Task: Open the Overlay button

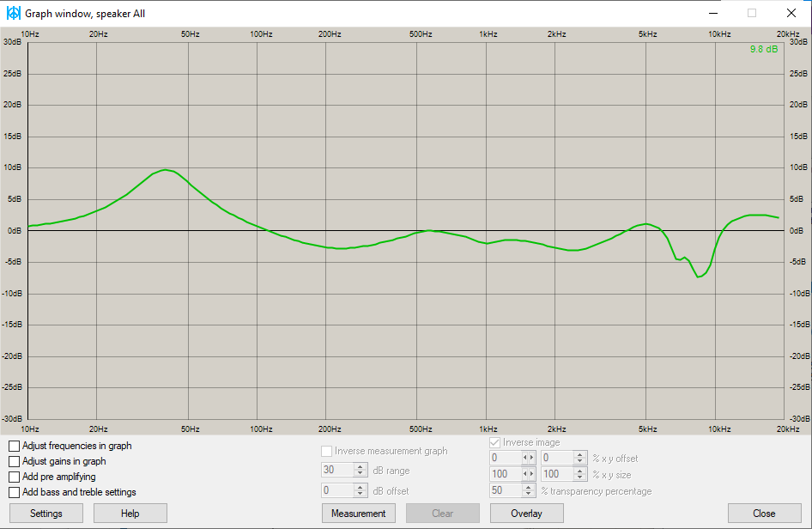Action: (527, 514)
